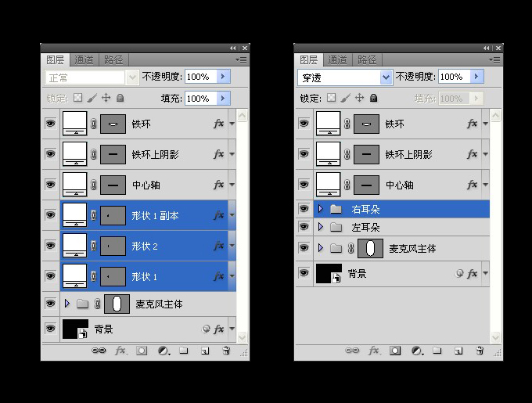Hide 背景 layer in left panel
This screenshot has width=532, height=403.
pyautogui.click(x=51, y=329)
